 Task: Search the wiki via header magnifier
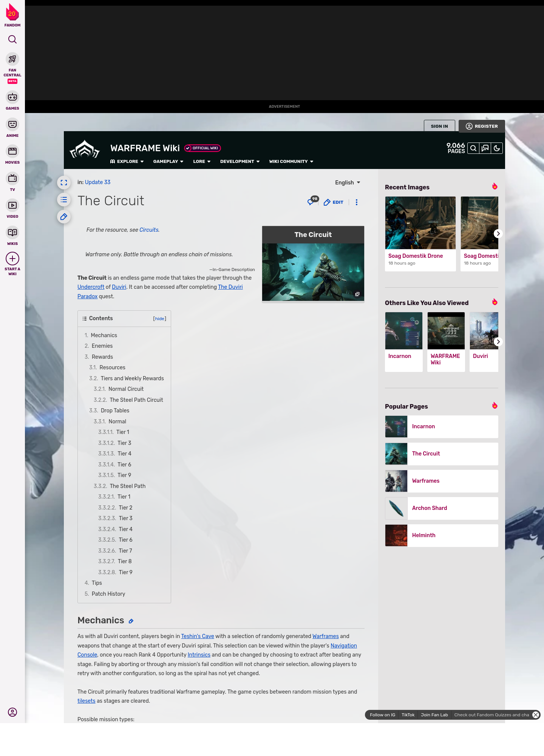tap(473, 148)
